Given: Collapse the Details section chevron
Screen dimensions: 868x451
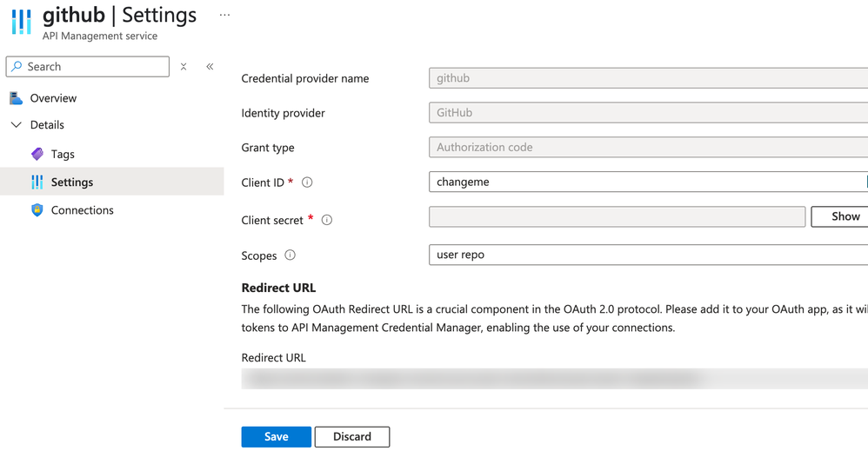Looking at the screenshot, I should pyautogui.click(x=16, y=125).
